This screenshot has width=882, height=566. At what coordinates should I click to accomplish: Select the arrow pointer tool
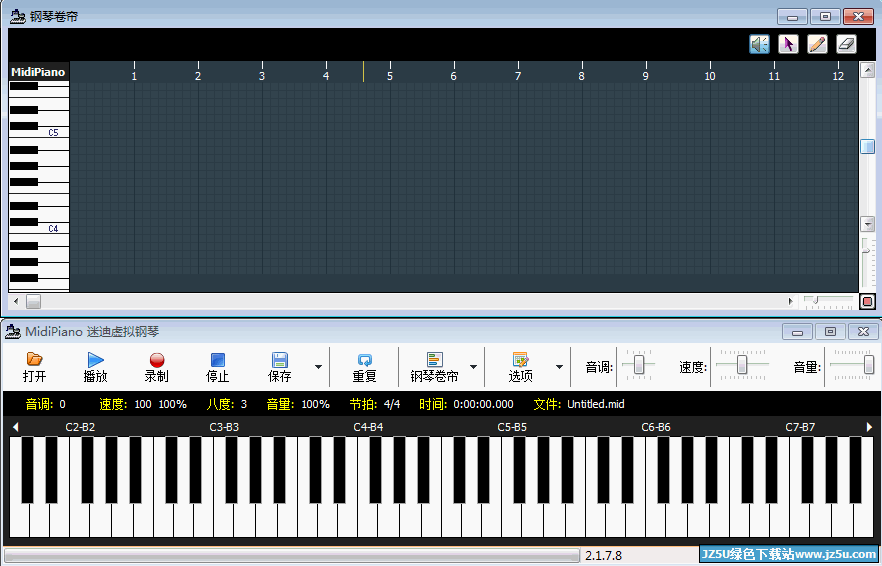point(789,44)
